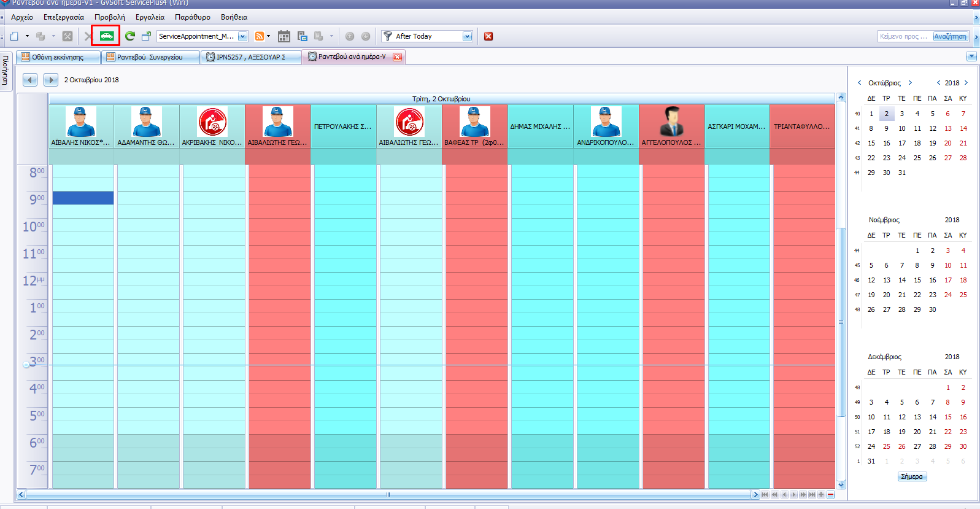Screen dimensions: 980x509
Task: Go to next day with right arrow
Action: click(x=51, y=80)
